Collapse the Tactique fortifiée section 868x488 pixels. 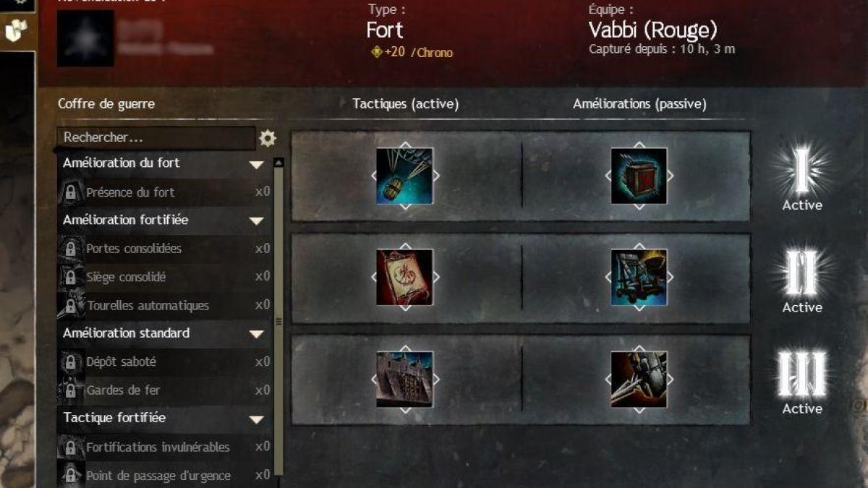pos(256,419)
